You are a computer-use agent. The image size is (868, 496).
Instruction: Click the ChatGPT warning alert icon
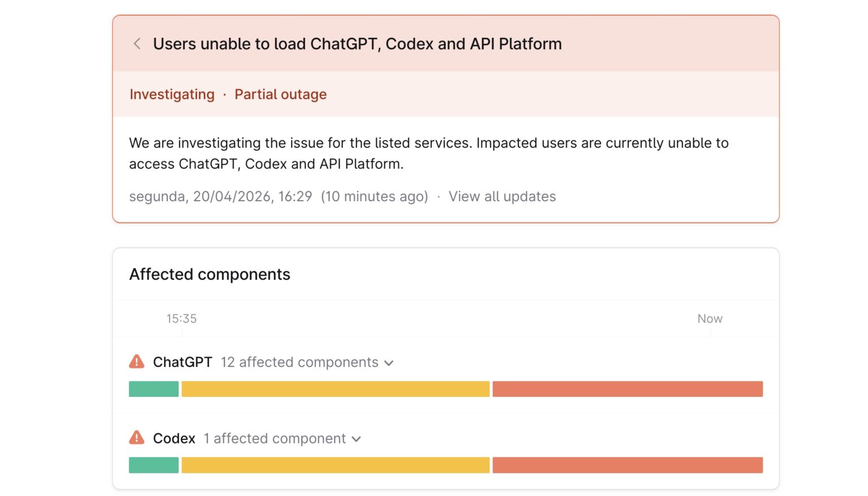[x=136, y=361]
